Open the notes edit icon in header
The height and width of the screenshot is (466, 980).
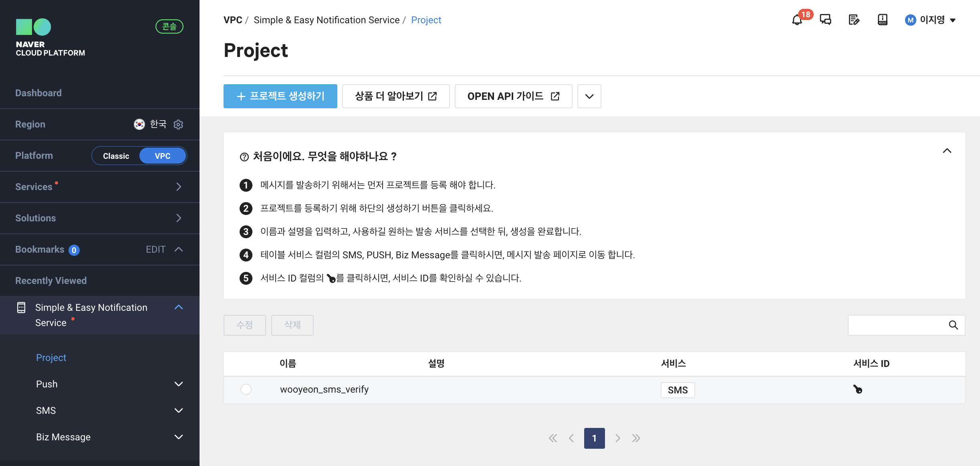click(x=854, y=20)
